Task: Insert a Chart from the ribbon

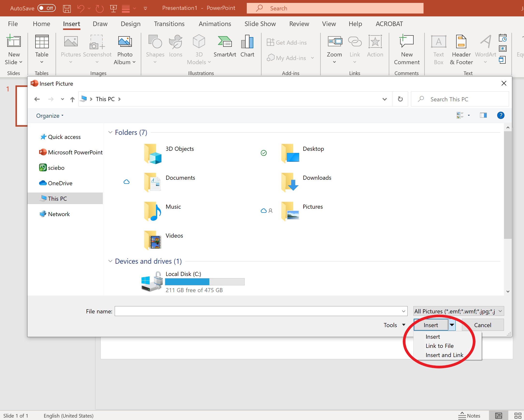Action: pos(247,46)
